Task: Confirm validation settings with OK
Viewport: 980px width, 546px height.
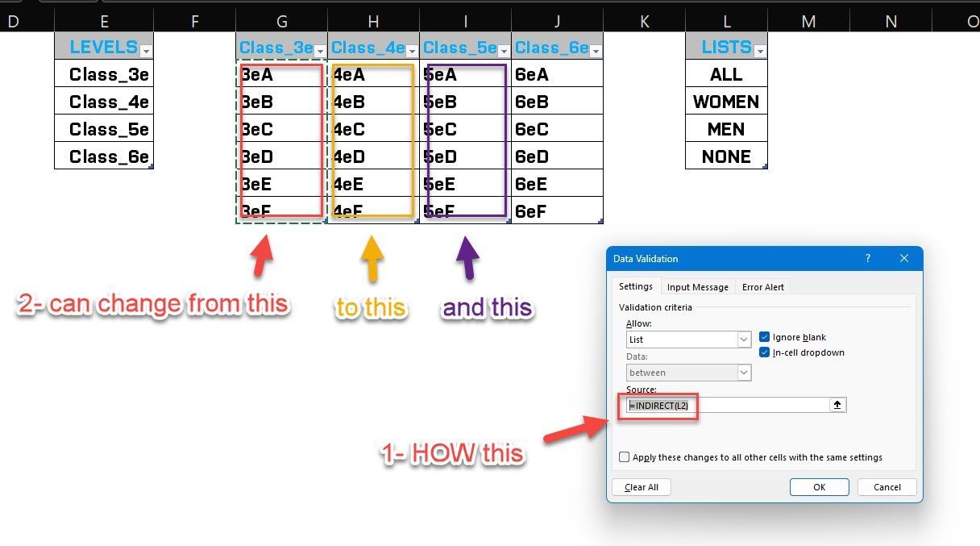Action: tap(819, 487)
